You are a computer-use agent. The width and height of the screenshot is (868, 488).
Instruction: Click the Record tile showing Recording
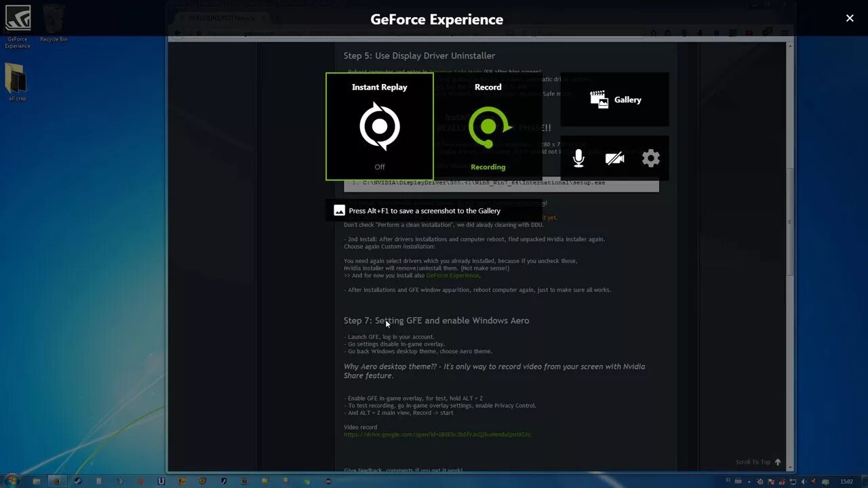click(488, 127)
